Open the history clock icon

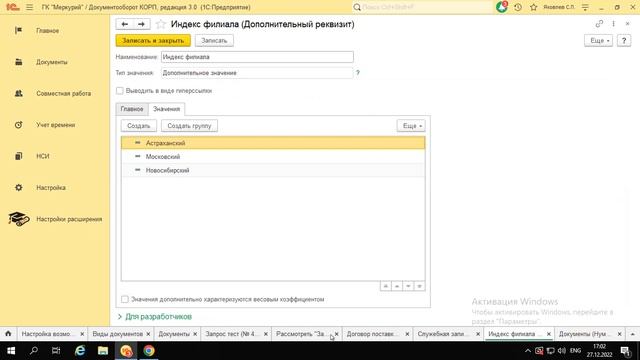pyautogui.click(x=518, y=7)
